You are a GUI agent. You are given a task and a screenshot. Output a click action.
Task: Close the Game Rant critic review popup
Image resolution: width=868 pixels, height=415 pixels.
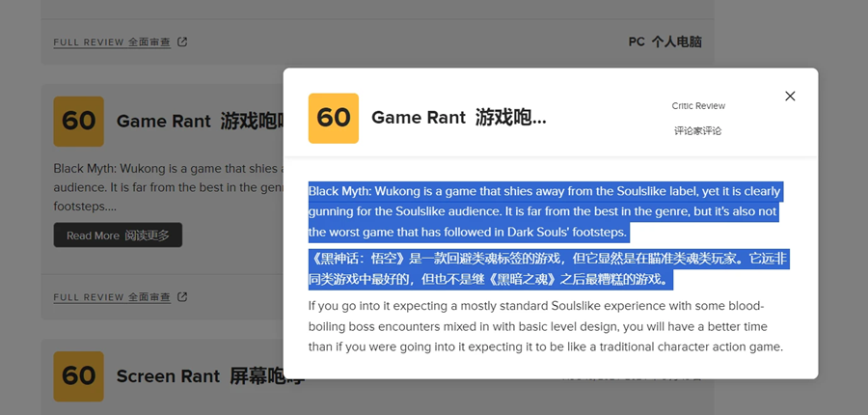click(790, 96)
